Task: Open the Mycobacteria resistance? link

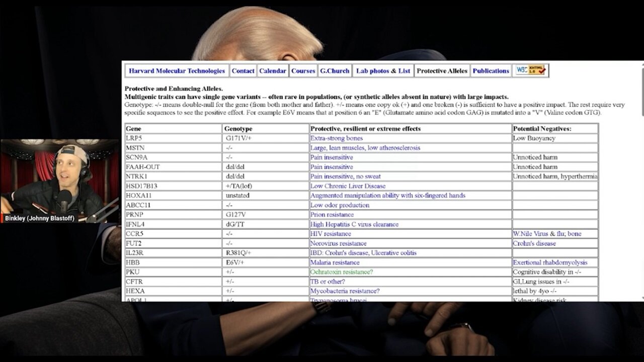Action: 345,291
